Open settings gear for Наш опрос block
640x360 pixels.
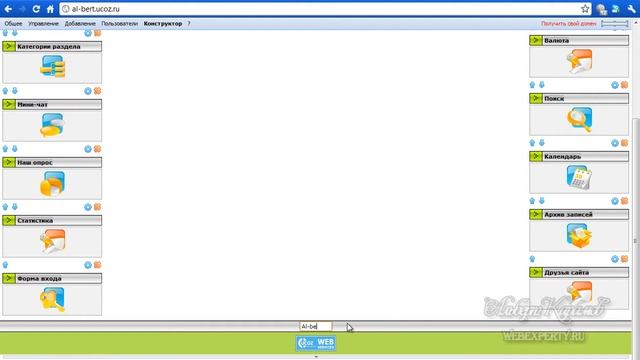click(88, 149)
